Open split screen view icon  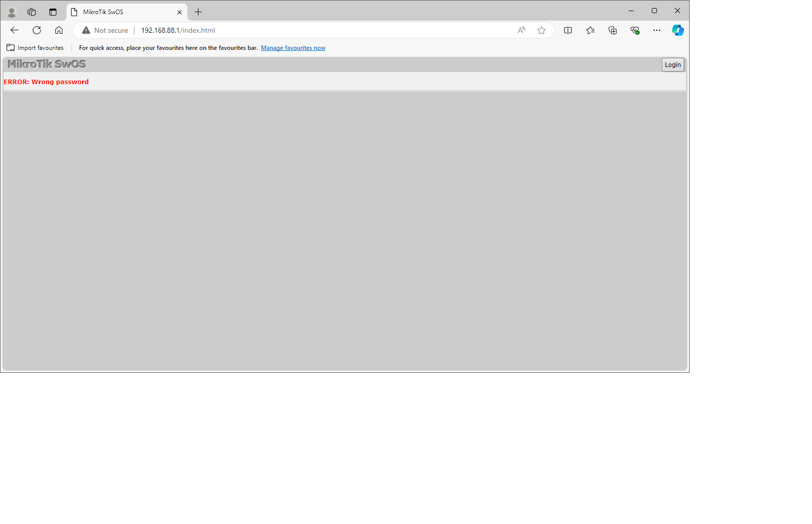(x=568, y=30)
